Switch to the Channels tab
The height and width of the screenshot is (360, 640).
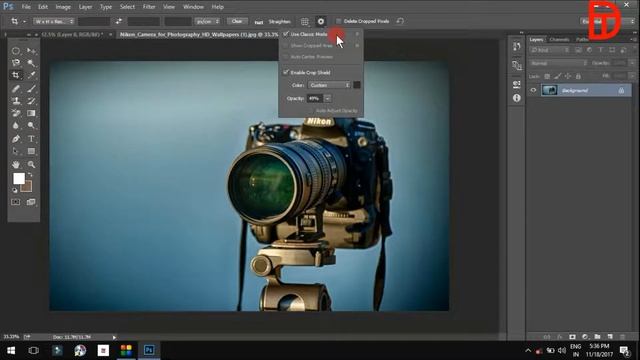559,40
